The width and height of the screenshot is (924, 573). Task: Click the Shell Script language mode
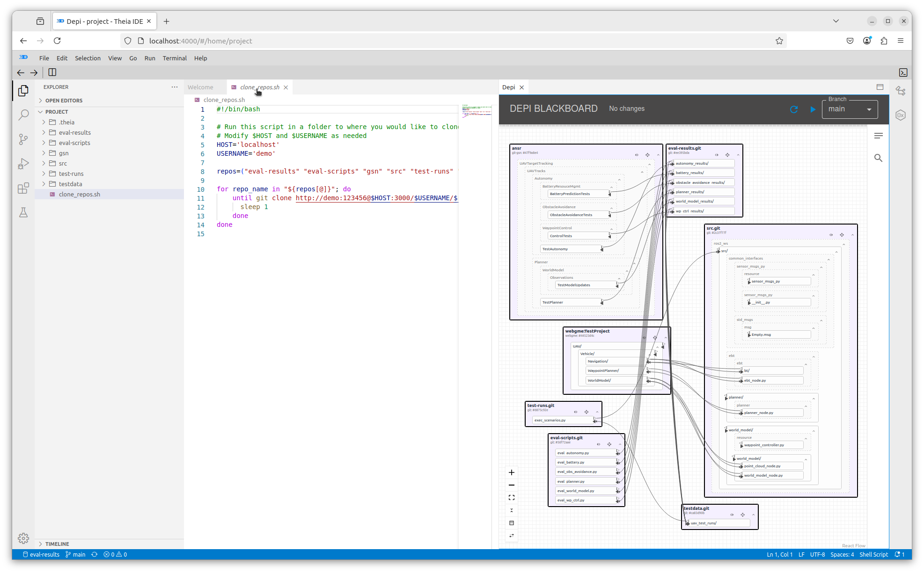click(873, 554)
